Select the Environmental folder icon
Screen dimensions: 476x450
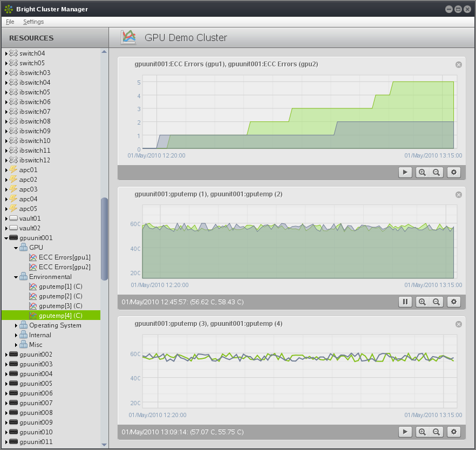(x=23, y=276)
